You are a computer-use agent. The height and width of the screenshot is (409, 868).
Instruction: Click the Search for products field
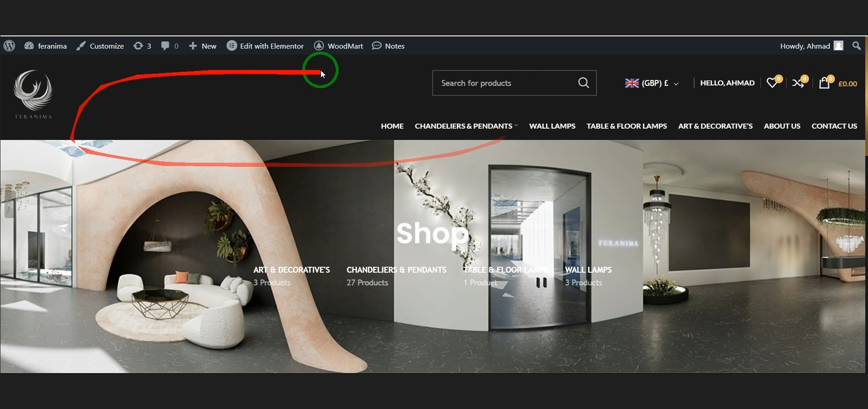pos(504,83)
